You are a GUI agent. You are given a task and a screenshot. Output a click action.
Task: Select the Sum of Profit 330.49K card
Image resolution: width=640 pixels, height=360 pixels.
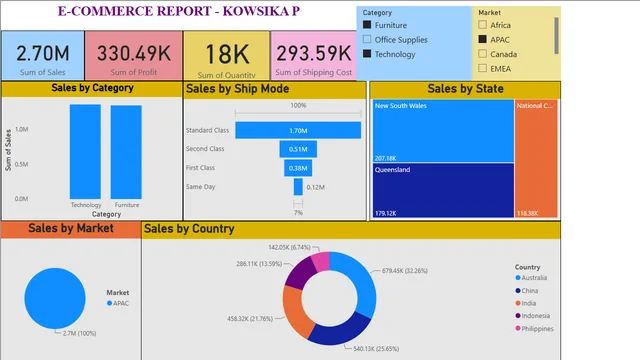point(134,56)
